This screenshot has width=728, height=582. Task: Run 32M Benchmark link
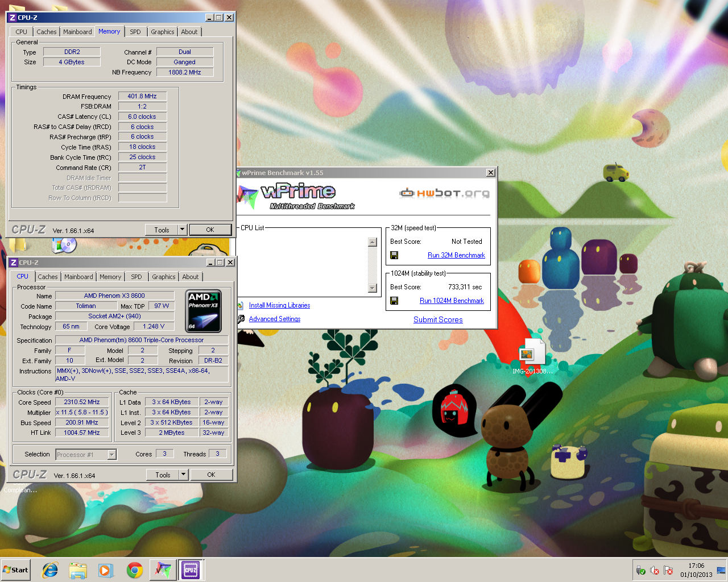456,255
